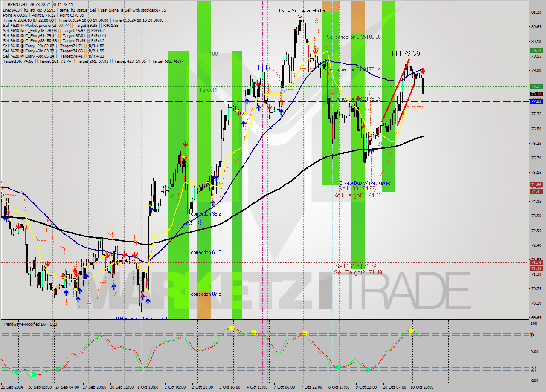Click the 69.65 price axis label
The image size is (546, 392).
coord(536,318)
